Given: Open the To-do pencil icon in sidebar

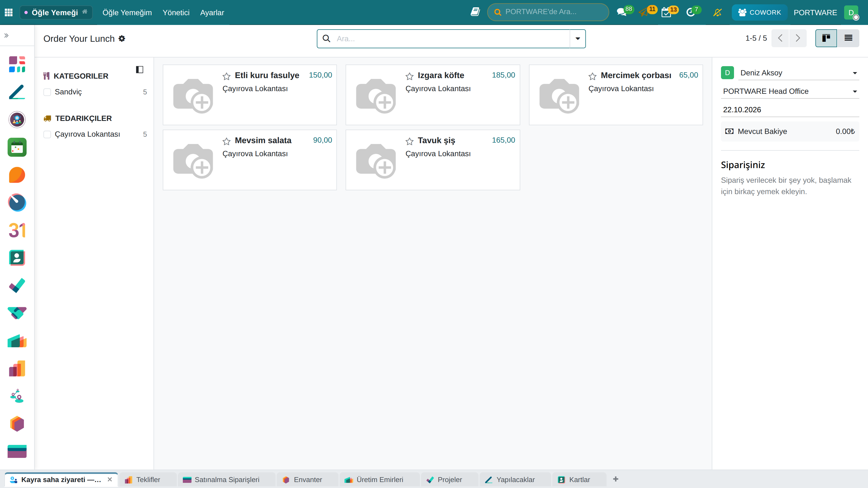Looking at the screenshot, I should 17,92.
